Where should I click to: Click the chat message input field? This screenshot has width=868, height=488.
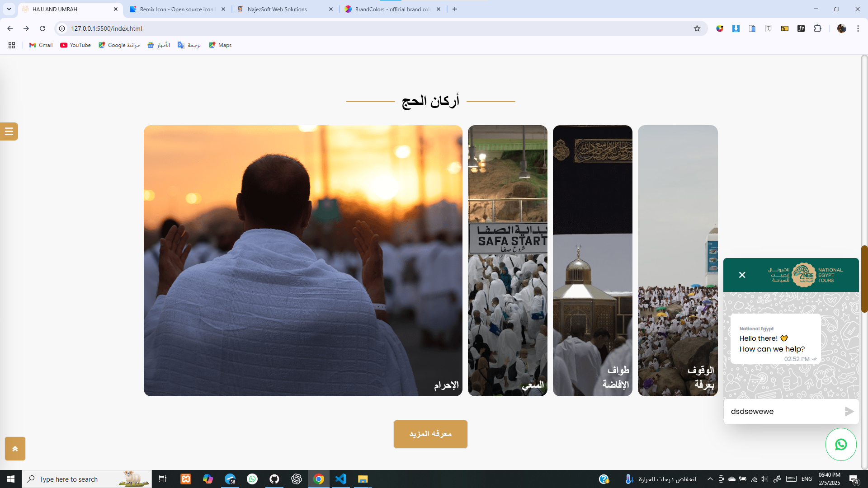(784, 411)
